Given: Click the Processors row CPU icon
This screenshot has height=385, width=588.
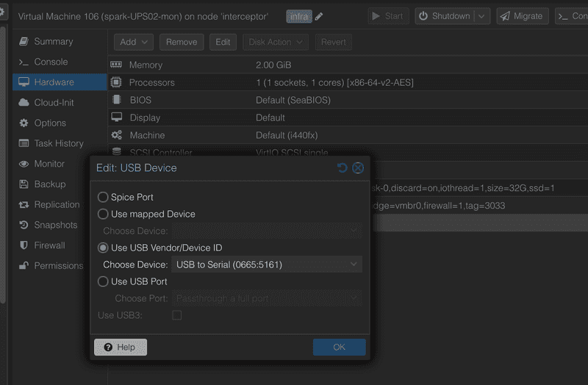Looking at the screenshot, I should (116, 83).
